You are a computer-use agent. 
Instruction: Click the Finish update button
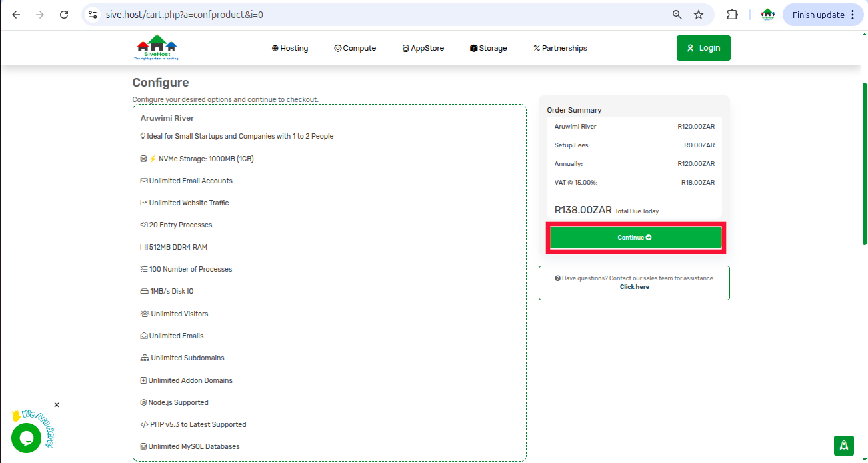pyautogui.click(x=819, y=15)
